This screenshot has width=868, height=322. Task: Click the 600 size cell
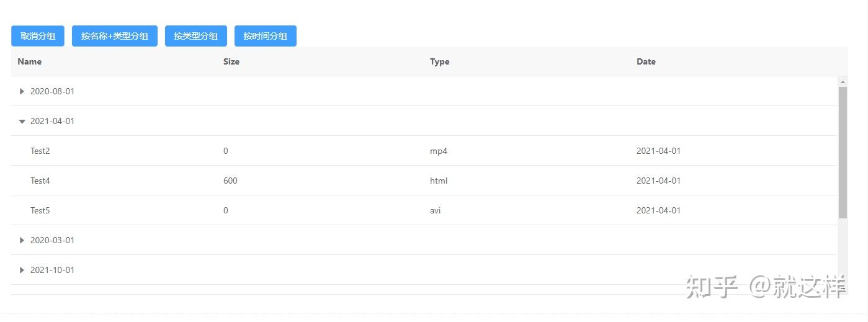coord(230,181)
